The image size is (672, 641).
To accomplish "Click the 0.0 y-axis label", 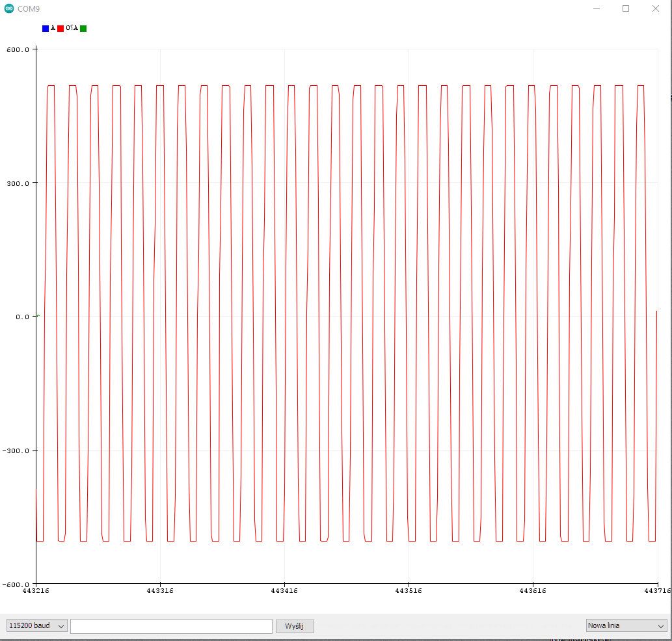I will pyautogui.click(x=23, y=317).
